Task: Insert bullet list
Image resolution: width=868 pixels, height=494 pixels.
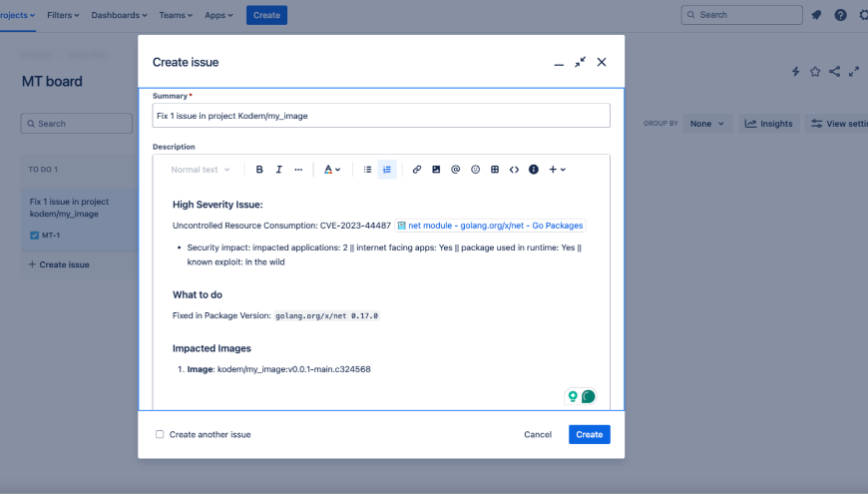Action: click(x=367, y=170)
